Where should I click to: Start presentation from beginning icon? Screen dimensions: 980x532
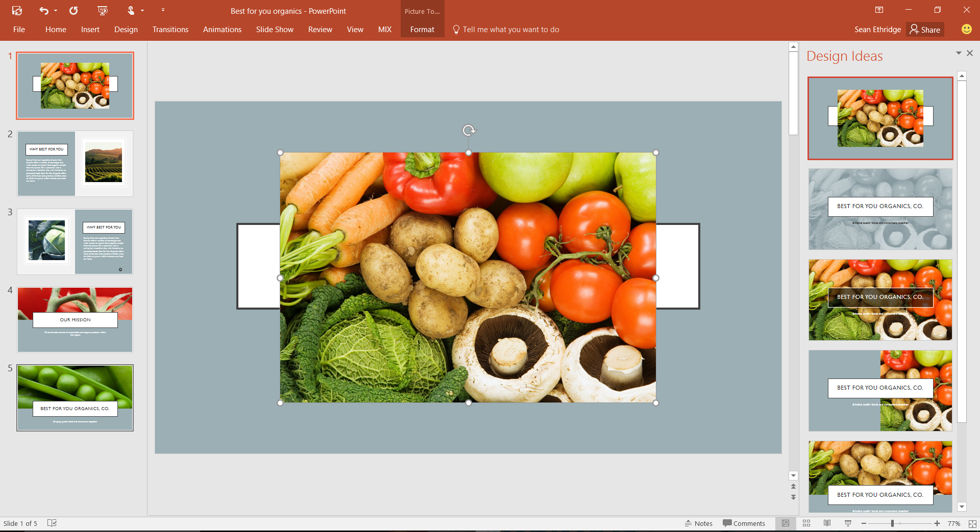point(103,10)
